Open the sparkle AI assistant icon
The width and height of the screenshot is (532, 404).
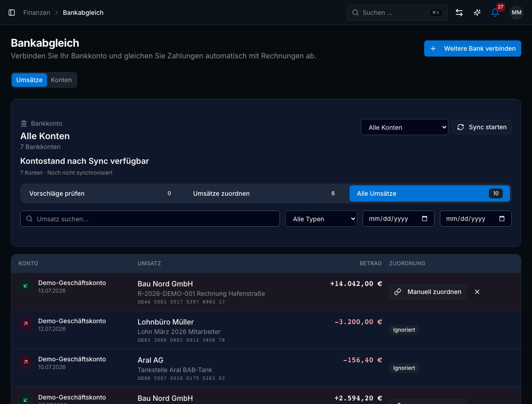[477, 13]
